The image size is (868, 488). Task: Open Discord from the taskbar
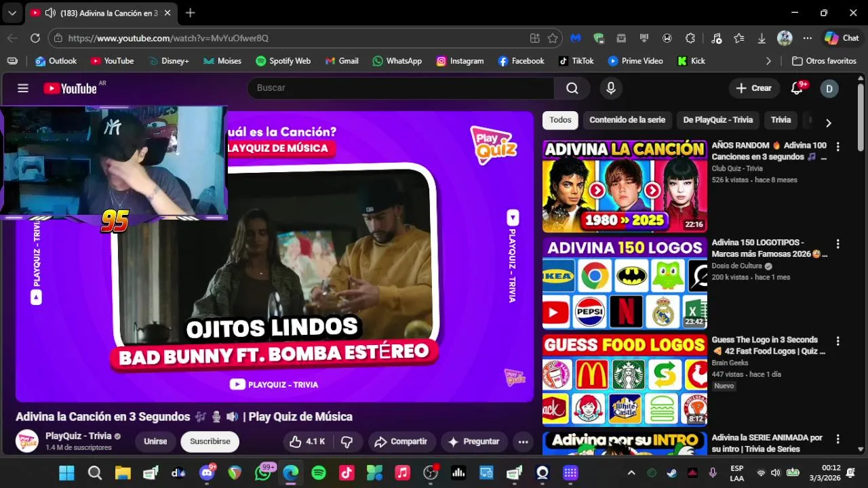(207, 473)
